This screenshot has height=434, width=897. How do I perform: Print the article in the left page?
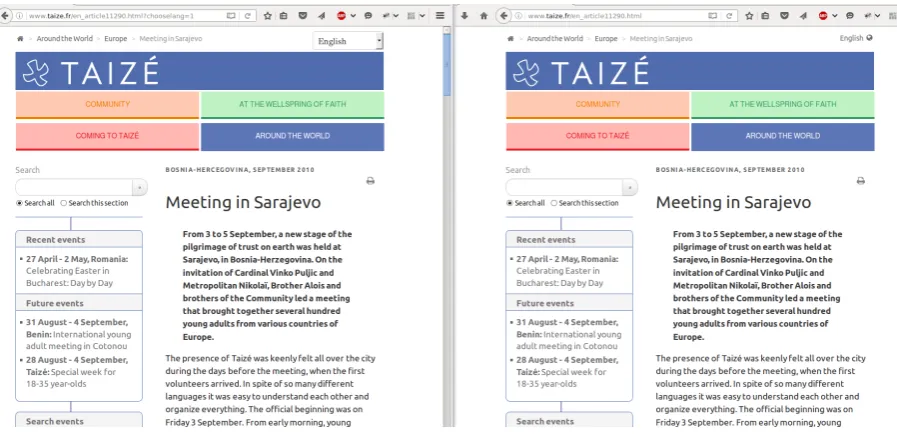pyautogui.click(x=370, y=181)
